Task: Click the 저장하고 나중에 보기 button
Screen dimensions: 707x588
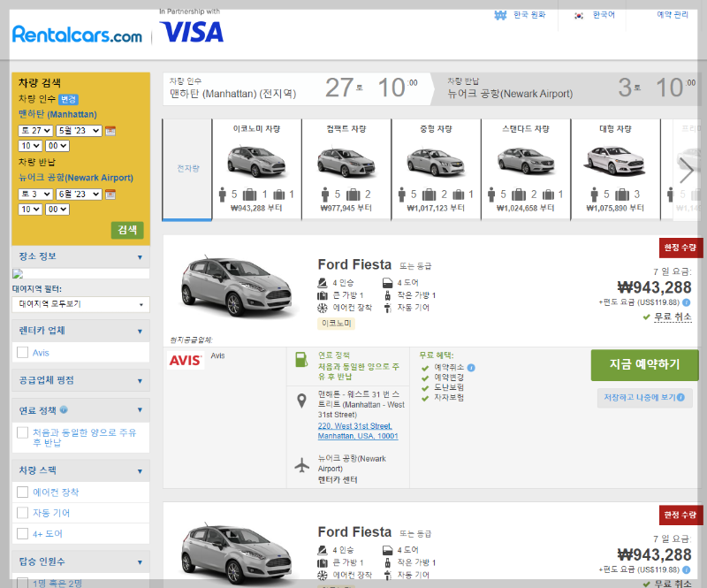Action: click(x=645, y=398)
